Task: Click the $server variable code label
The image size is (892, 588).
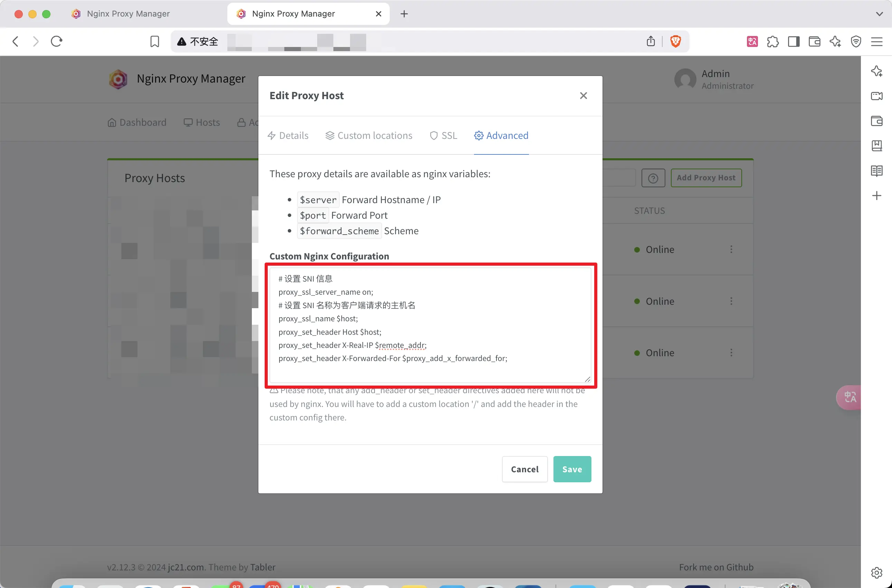Action: [x=318, y=200]
